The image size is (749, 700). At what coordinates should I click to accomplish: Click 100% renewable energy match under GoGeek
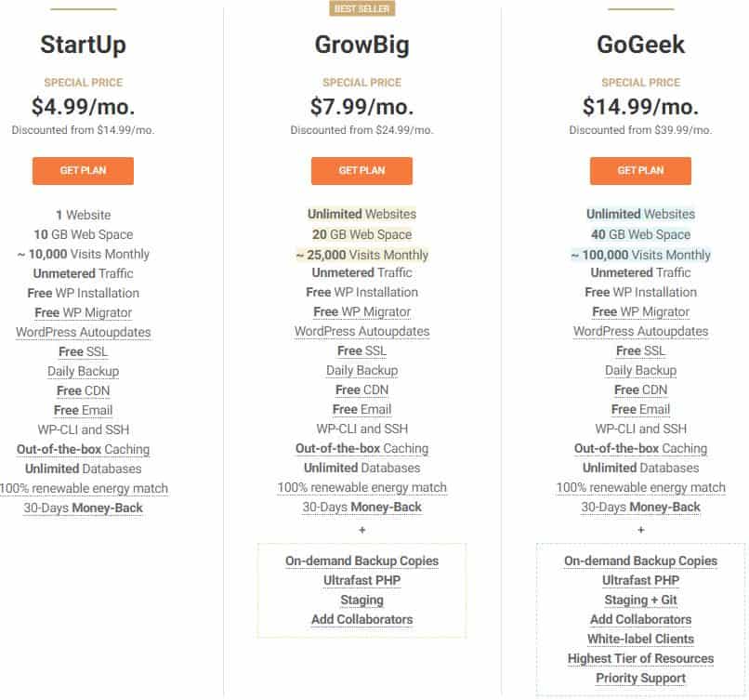pyautogui.click(x=640, y=487)
